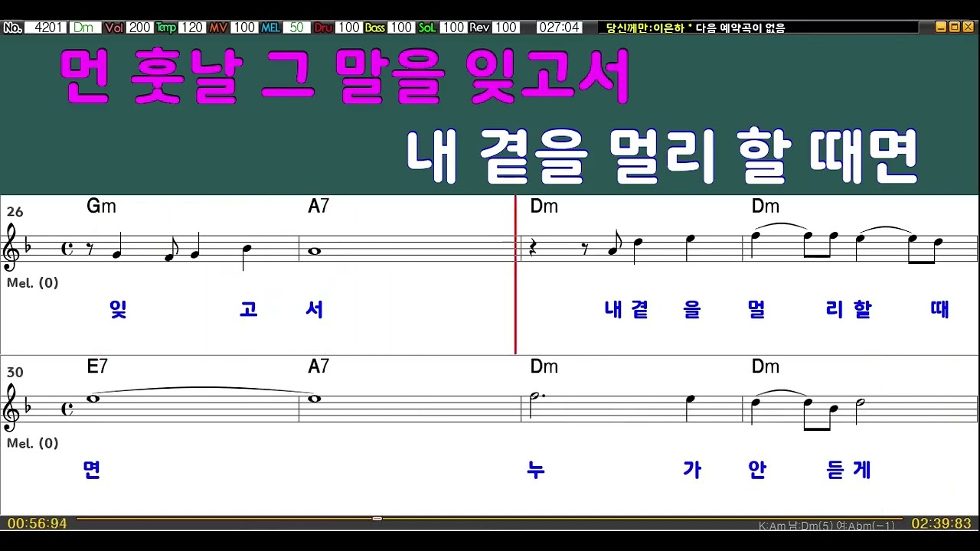
Task: Click the MV label in top bar
Action: coord(218,28)
